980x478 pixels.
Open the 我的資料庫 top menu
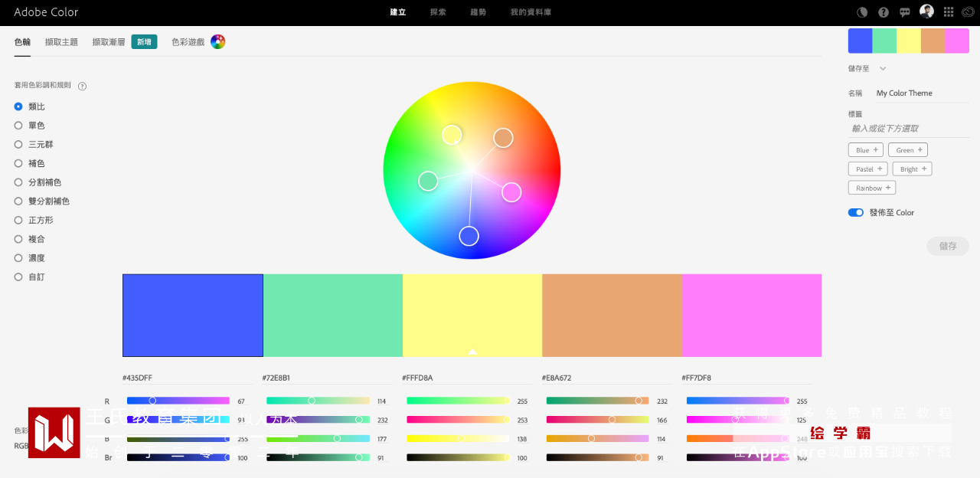[x=531, y=12]
